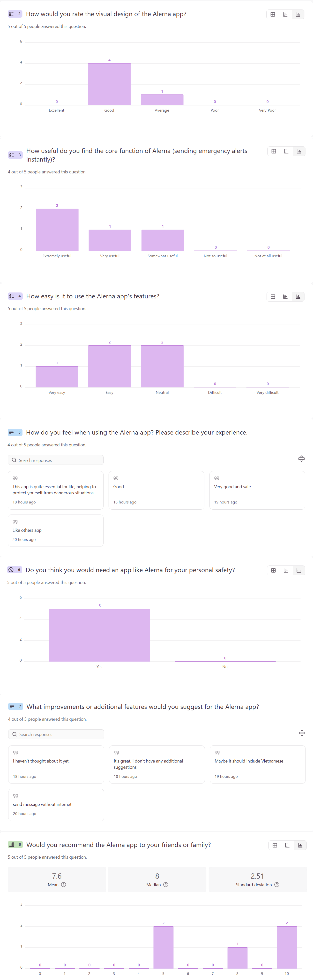
Task: Switch question 4 to horizontal bar chart
Action: pyautogui.click(x=286, y=297)
